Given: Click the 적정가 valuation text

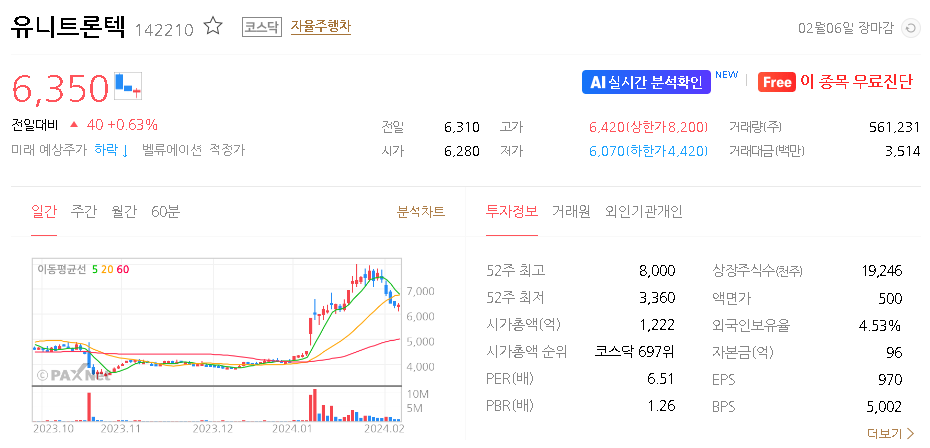Looking at the screenshot, I should (x=227, y=150).
